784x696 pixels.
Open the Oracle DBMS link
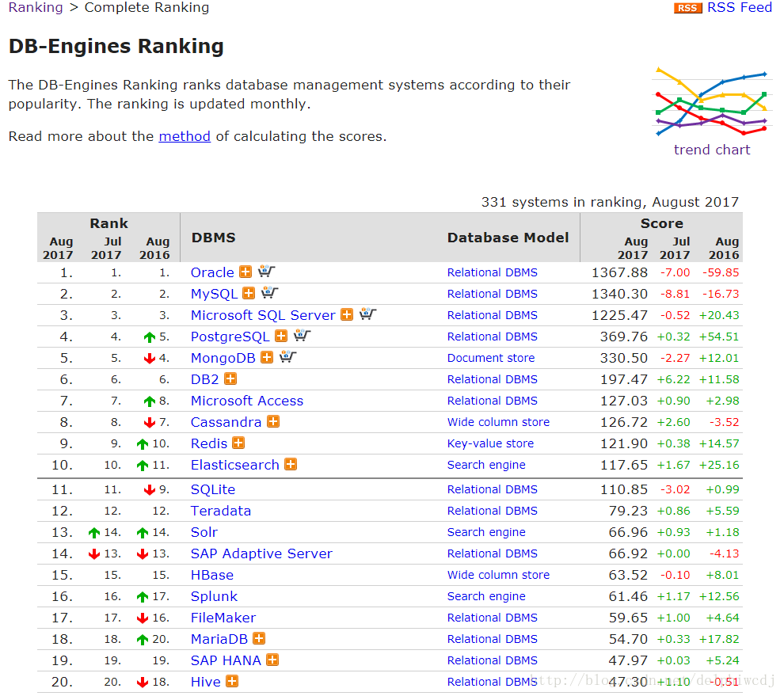212,272
